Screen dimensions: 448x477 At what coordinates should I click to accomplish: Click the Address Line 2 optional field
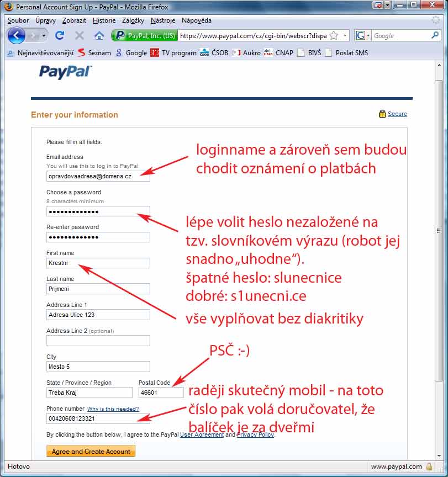point(98,341)
